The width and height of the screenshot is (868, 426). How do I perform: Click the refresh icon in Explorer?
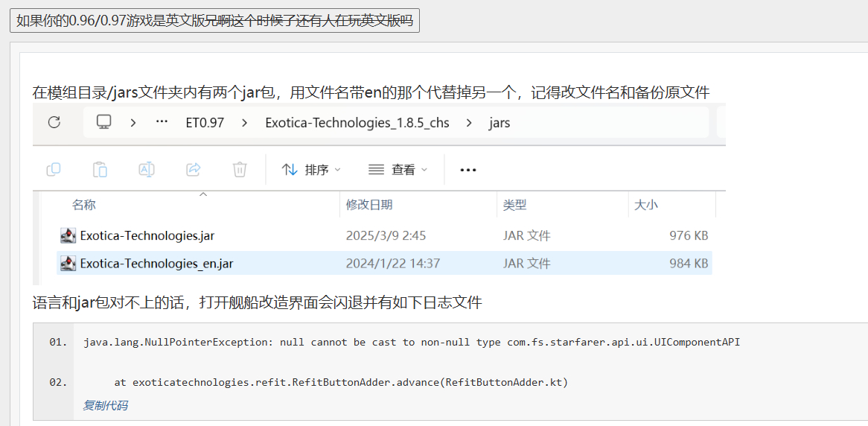(x=54, y=122)
